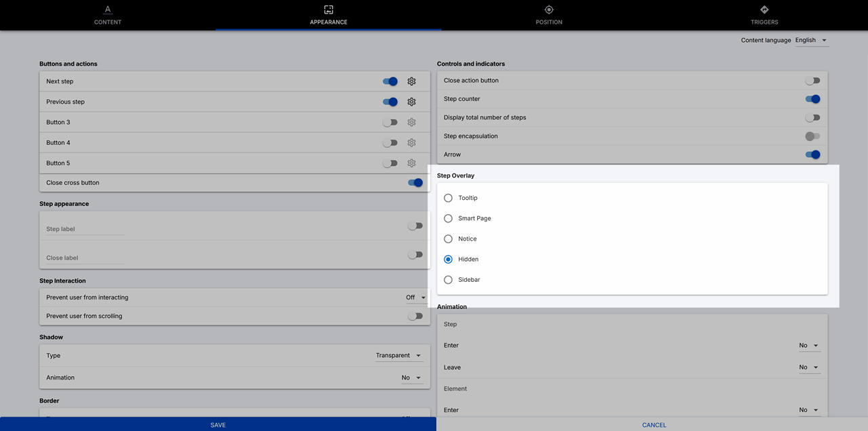
Task: Expand the Shadow Type dropdown
Action: [x=399, y=356]
